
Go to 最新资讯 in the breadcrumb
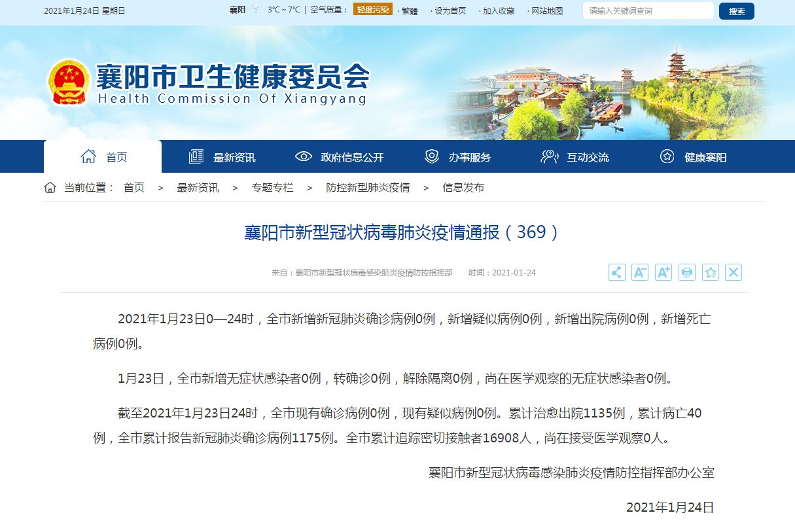[x=198, y=188]
